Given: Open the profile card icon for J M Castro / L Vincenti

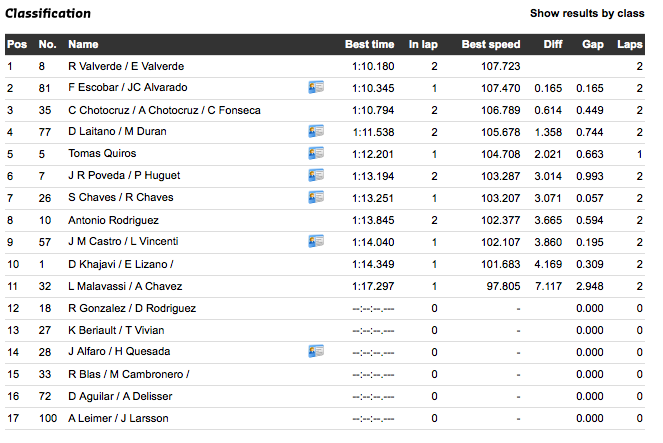Looking at the screenshot, I should [315, 241].
